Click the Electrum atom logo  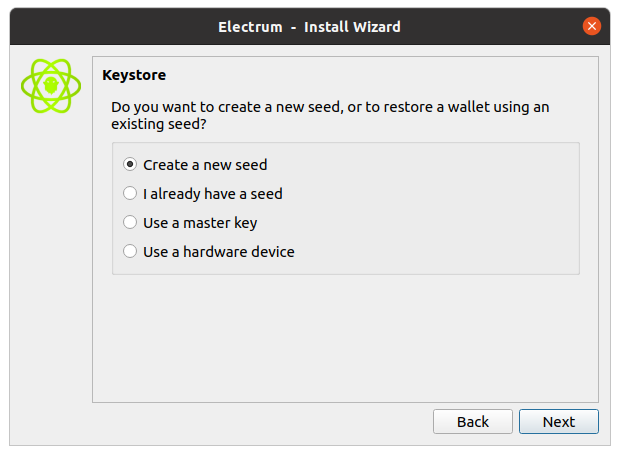[50, 86]
